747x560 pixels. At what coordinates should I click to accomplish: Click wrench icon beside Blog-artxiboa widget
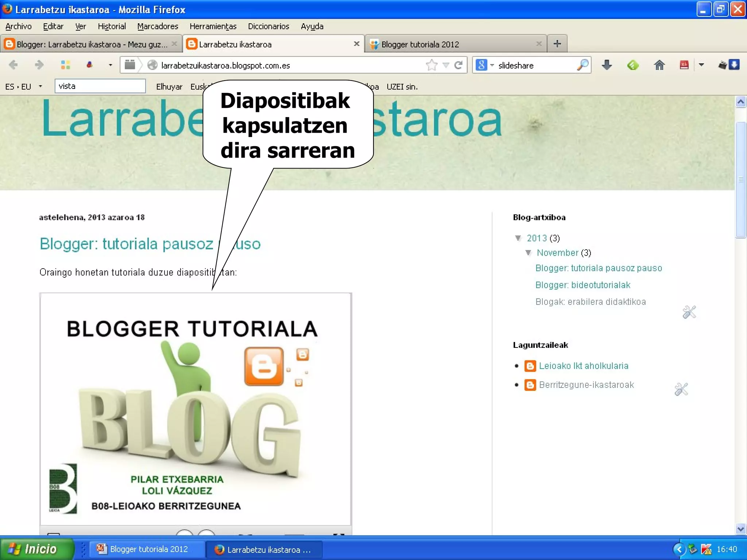(689, 312)
